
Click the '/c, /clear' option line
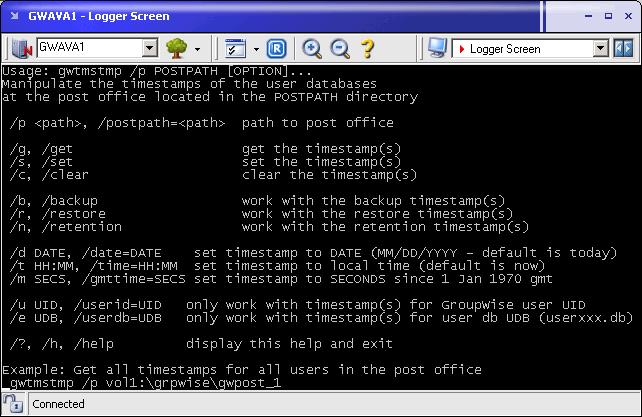click(x=213, y=175)
